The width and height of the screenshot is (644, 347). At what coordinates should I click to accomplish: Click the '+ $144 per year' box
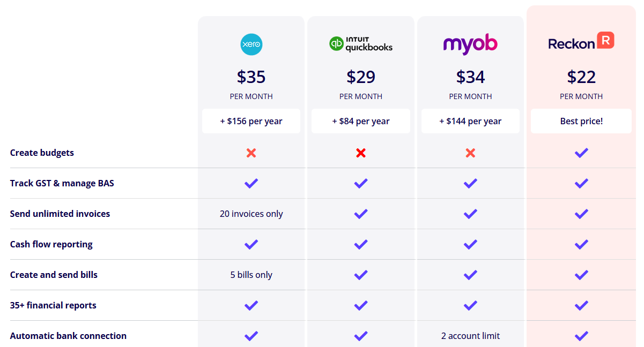[x=470, y=121]
